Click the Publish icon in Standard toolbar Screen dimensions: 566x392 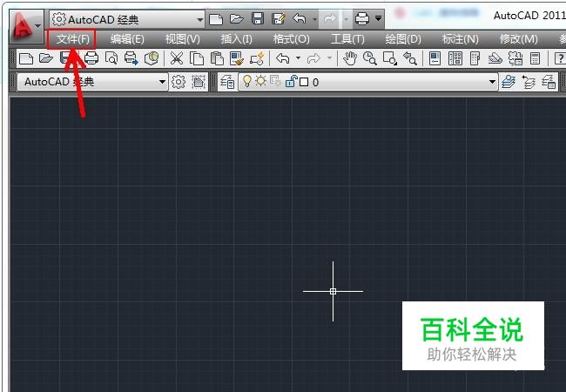pos(131,58)
